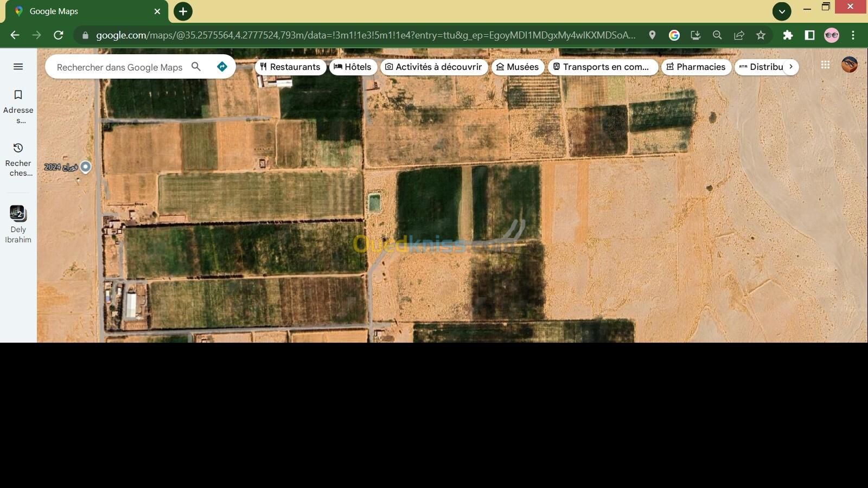
Task: View the site security lock icon
Action: 85,35
